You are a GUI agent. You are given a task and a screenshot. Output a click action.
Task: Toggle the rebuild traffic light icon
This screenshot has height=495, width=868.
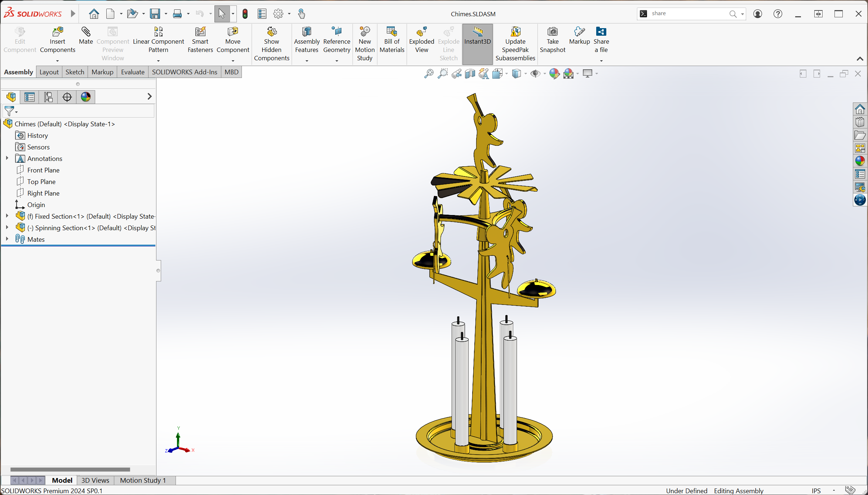point(245,14)
